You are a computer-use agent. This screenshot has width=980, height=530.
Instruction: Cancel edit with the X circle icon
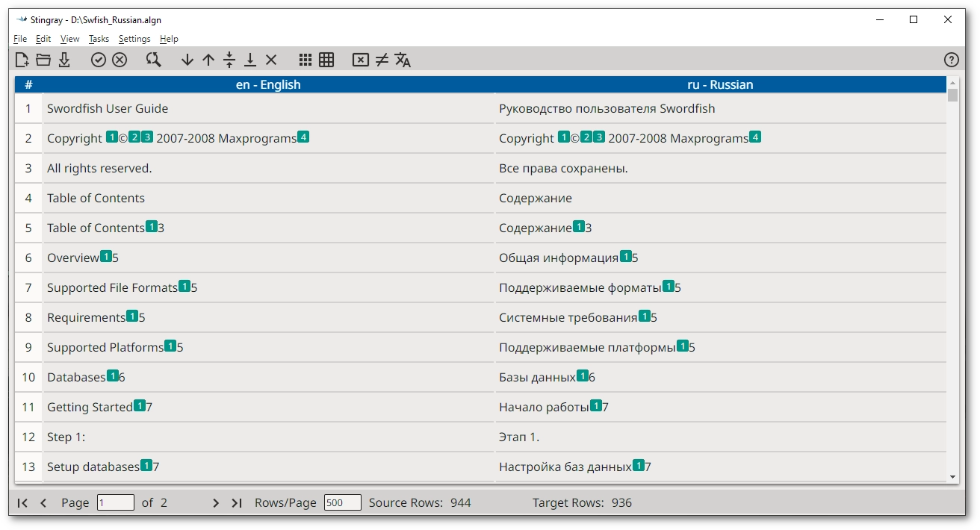pos(120,60)
